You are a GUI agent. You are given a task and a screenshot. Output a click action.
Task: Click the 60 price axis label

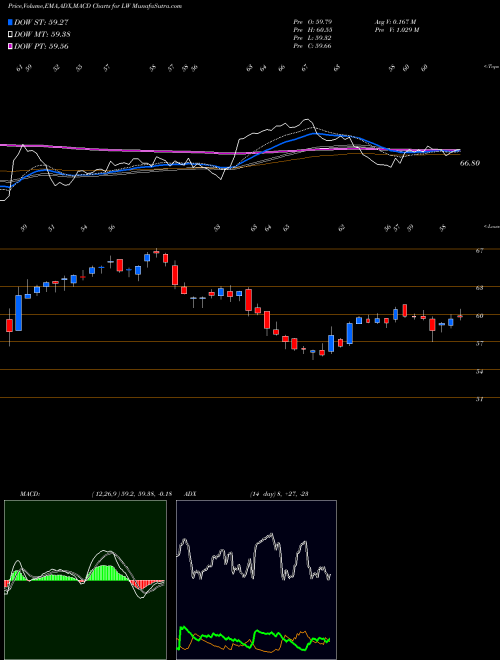pyautogui.click(x=479, y=316)
